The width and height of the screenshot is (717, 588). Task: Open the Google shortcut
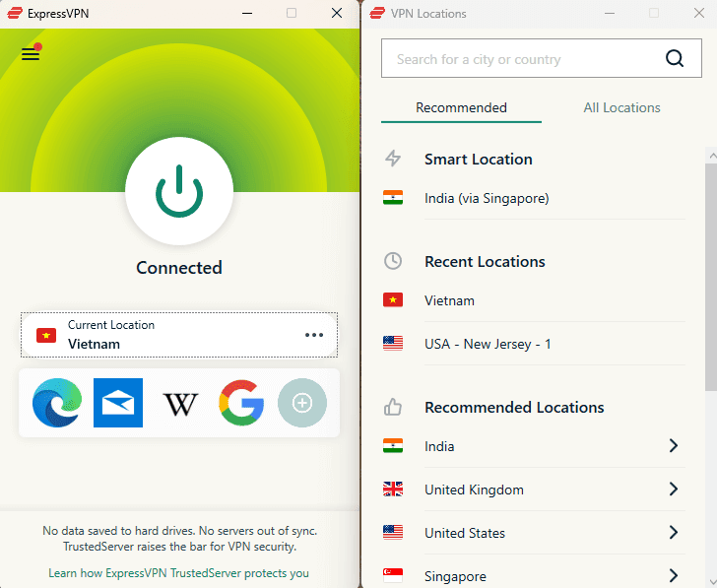[x=241, y=403]
